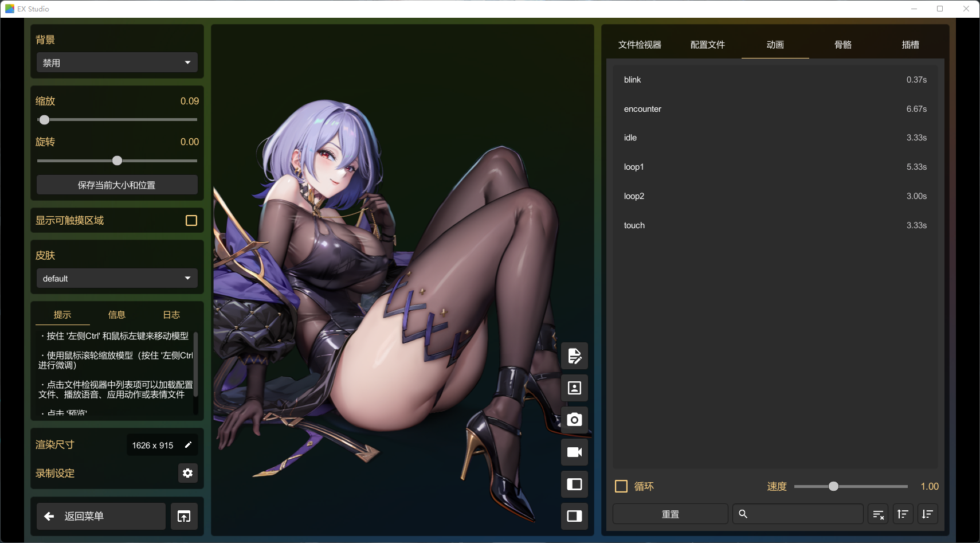
Task: Click the 0.37s duration value
Action: point(916,80)
